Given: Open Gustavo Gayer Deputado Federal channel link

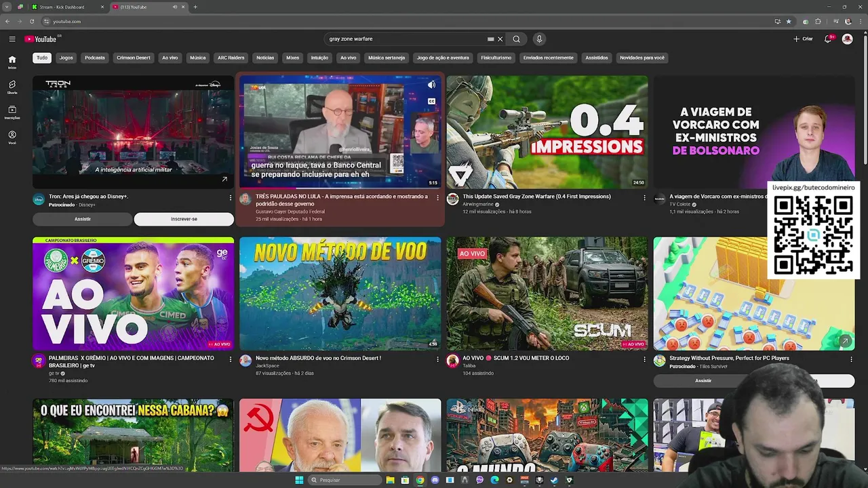Looking at the screenshot, I should [290, 211].
